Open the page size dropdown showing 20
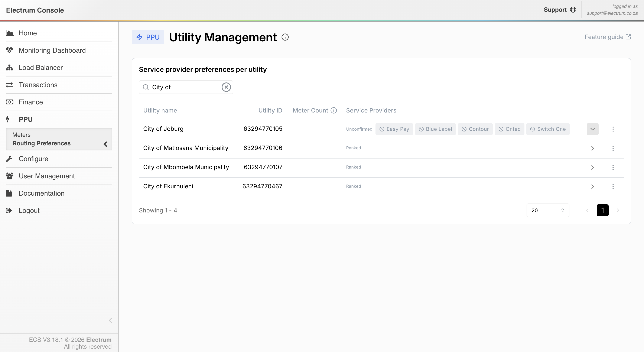 point(547,210)
